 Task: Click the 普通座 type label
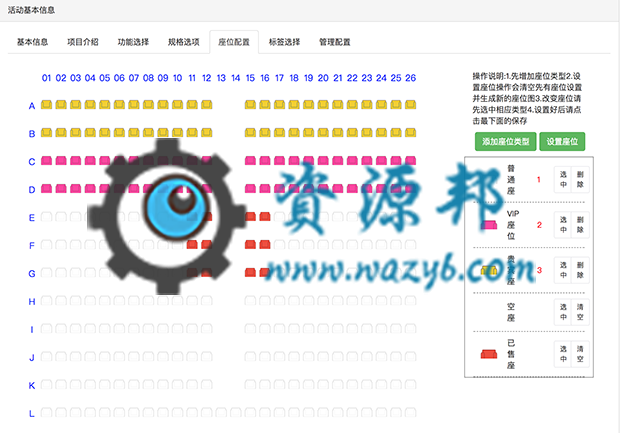(511, 180)
